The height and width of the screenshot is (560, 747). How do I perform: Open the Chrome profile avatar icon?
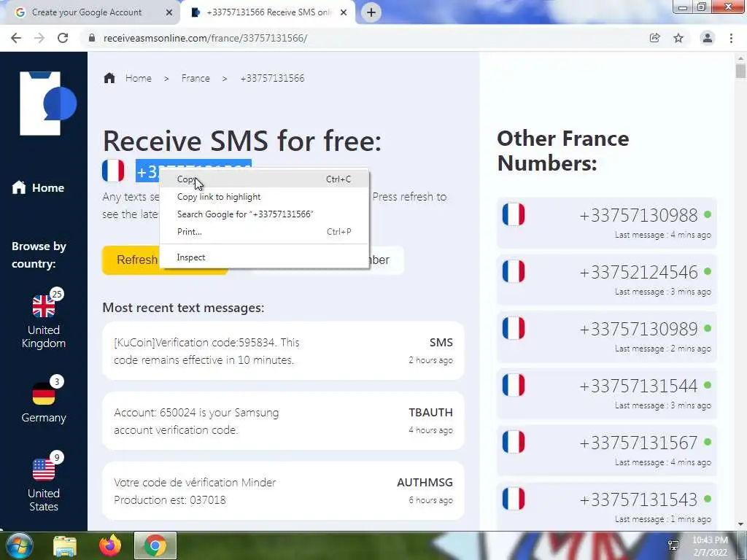coord(708,38)
